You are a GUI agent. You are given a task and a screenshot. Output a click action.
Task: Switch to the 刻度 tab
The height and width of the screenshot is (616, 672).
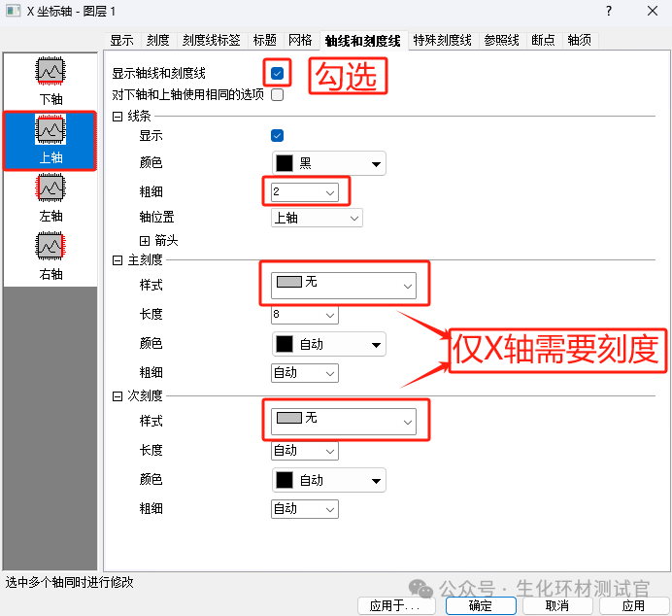click(158, 40)
